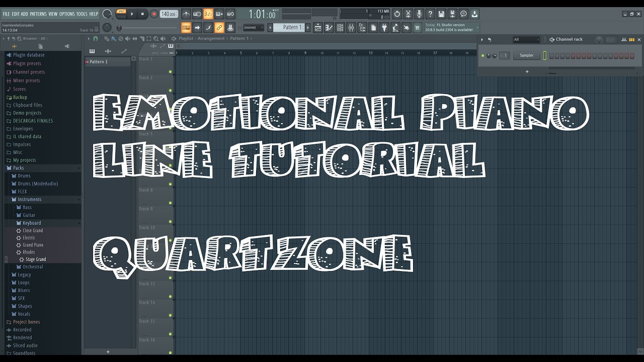The height and width of the screenshot is (362, 644).
Task: Open the HELP menu
Action: (x=94, y=14)
